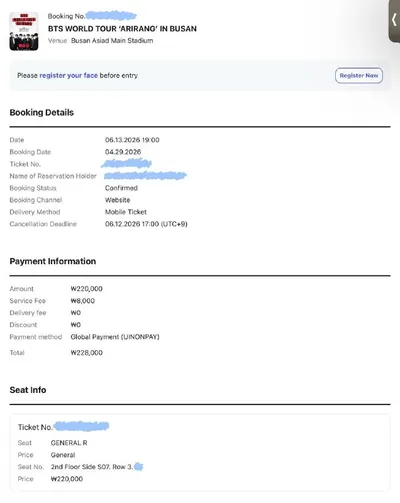This screenshot has height=503, width=400.
Task: Click the Booking Details section heading
Action: tap(42, 113)
